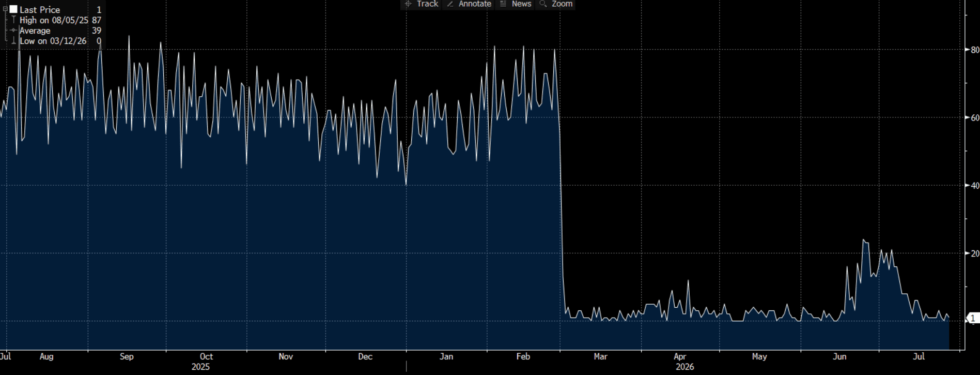Activate the Track crosshair tool
Viewport: 980px width, 375px height.
coord(422,4)
